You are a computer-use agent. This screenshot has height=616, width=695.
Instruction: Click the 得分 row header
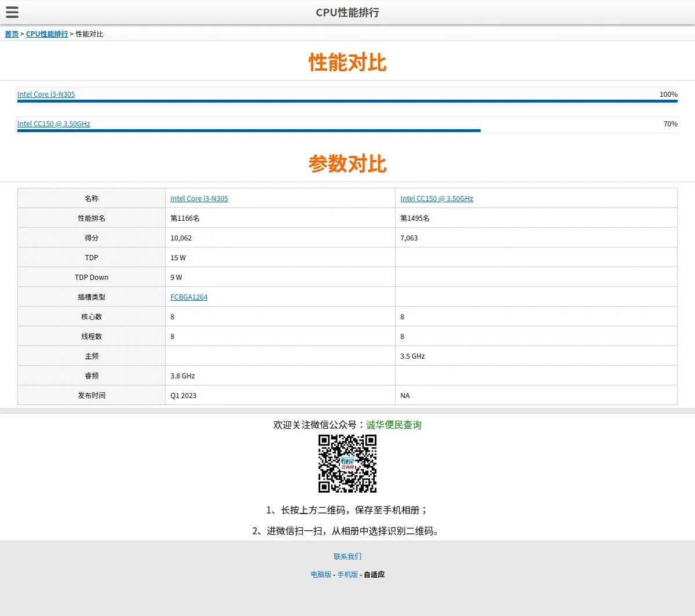point(92,238)
